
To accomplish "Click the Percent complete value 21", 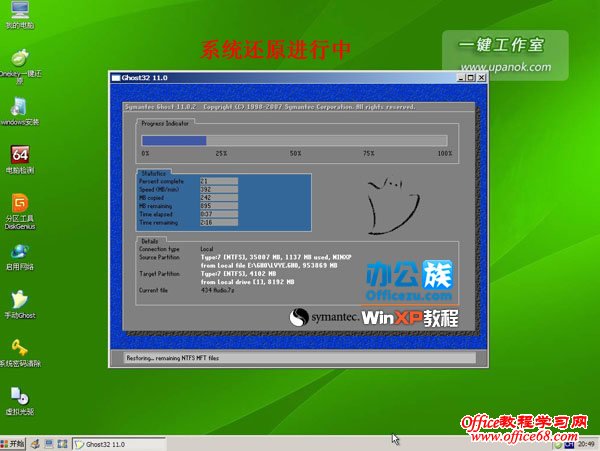I will point(218,181).
